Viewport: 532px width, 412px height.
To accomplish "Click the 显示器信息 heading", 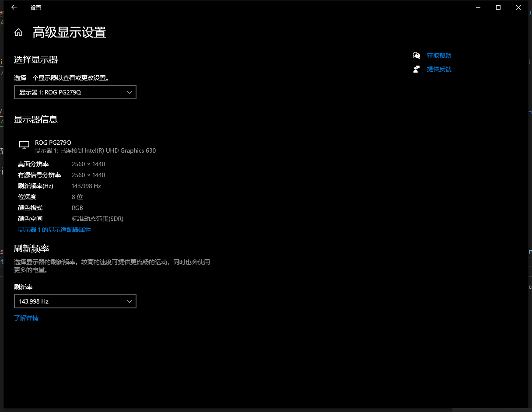I will (x=36, y=119).
